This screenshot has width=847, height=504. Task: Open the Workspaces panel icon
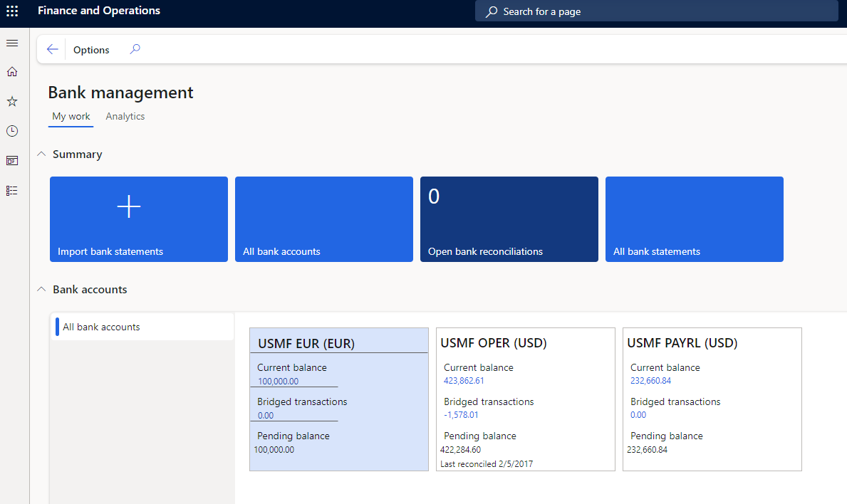pyautogui.click(x=11, y=160)
